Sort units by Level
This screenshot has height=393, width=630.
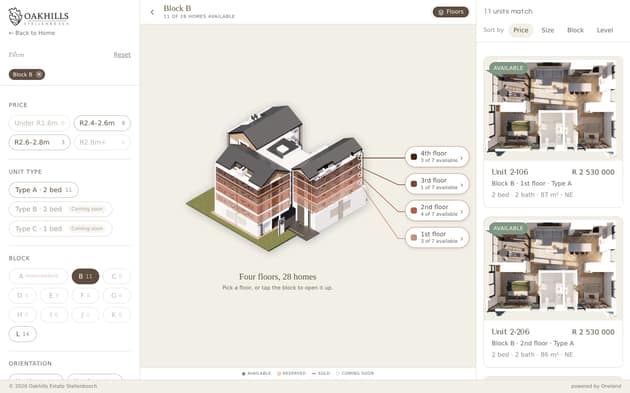tap(605, 30)
